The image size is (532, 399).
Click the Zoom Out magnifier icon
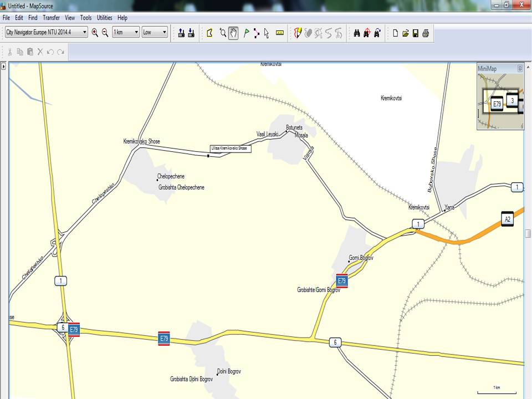105,33
